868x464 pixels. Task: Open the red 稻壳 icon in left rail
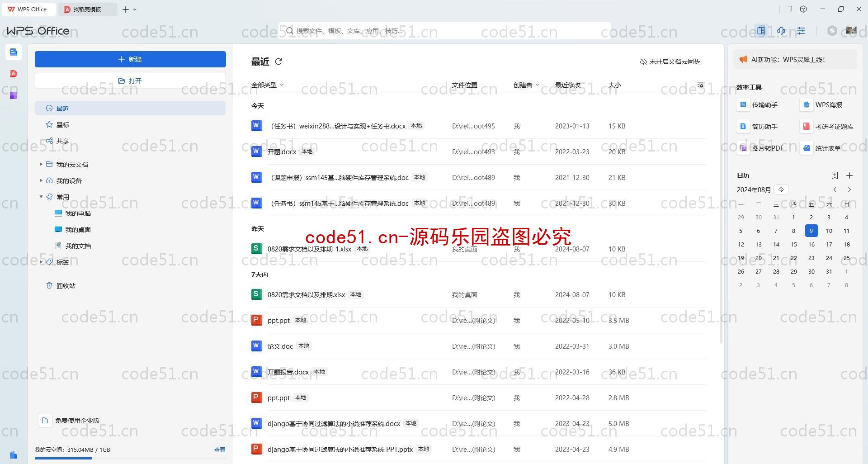click(14, 74)
